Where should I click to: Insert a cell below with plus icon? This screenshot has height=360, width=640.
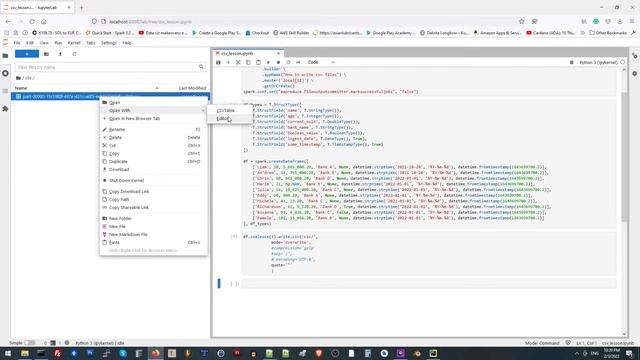(228, 62)
